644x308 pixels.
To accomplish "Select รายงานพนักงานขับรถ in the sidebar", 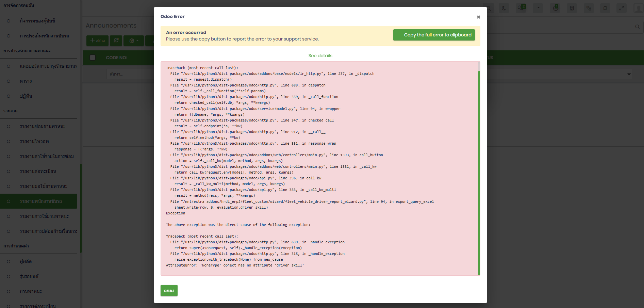I will (40, 201).
